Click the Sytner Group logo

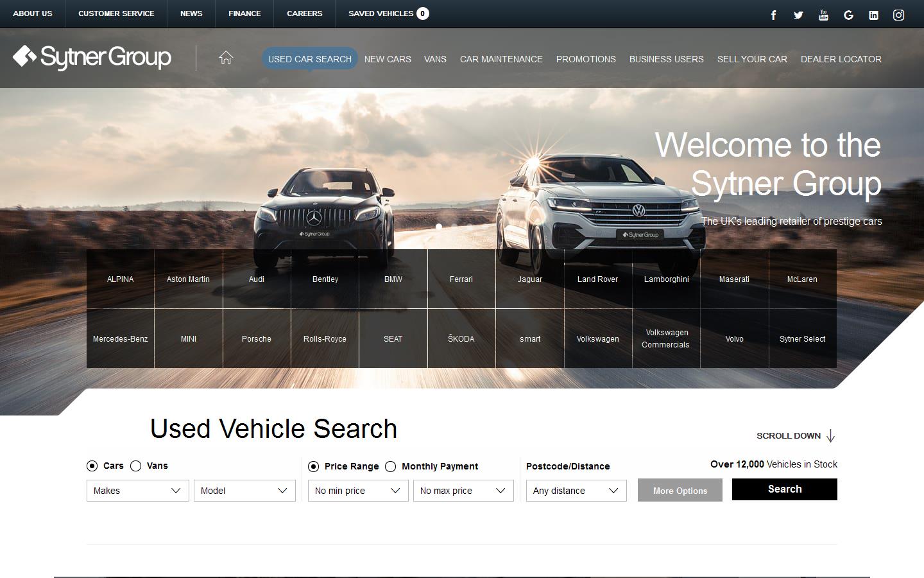tap(92, 57)
